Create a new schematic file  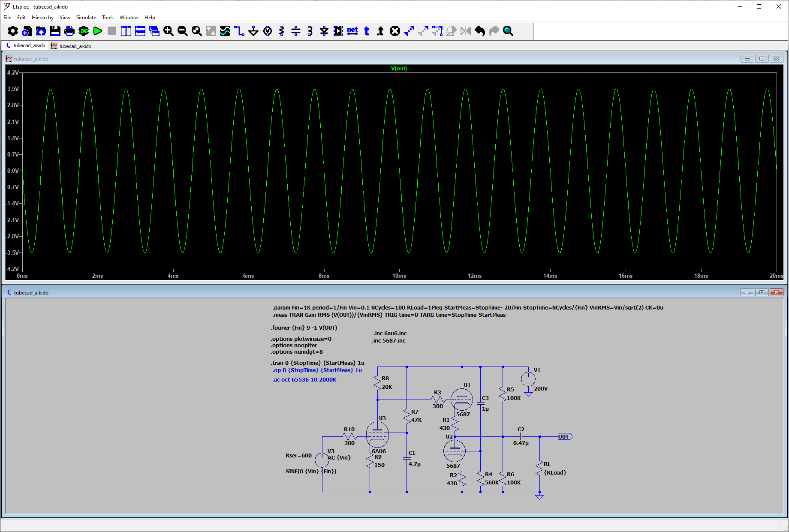[27, 31]
